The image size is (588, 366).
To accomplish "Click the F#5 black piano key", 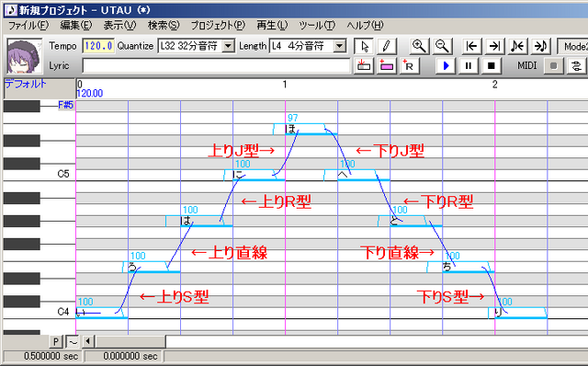I will [x=22, y=107].
